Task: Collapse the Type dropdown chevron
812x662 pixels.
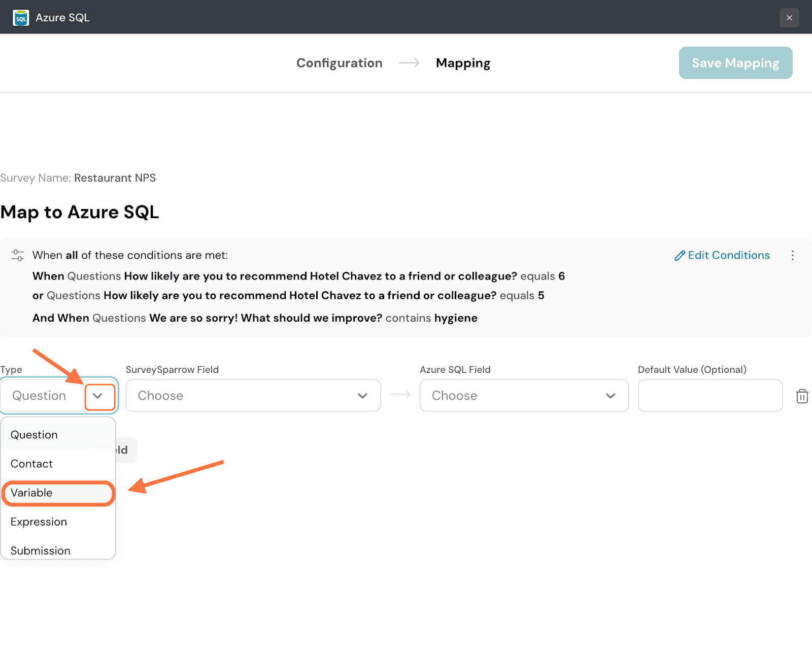Action: point(98,396)
